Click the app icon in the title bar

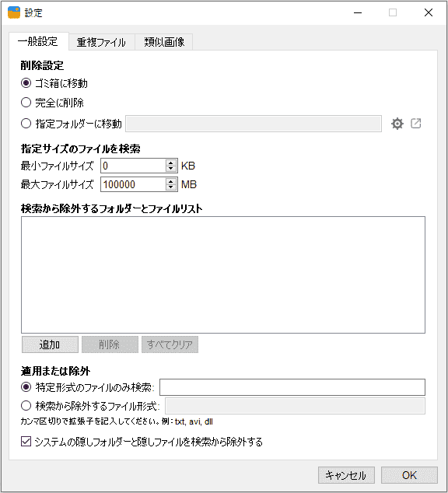(14, 12)
